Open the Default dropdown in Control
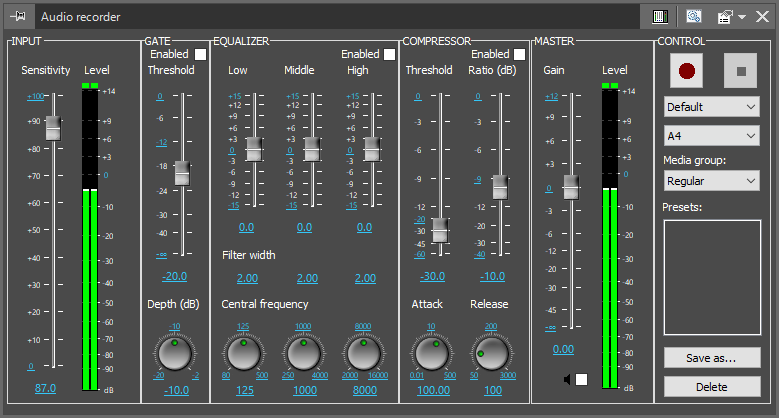This screenshot has width=779, height=418. point(711,107)
